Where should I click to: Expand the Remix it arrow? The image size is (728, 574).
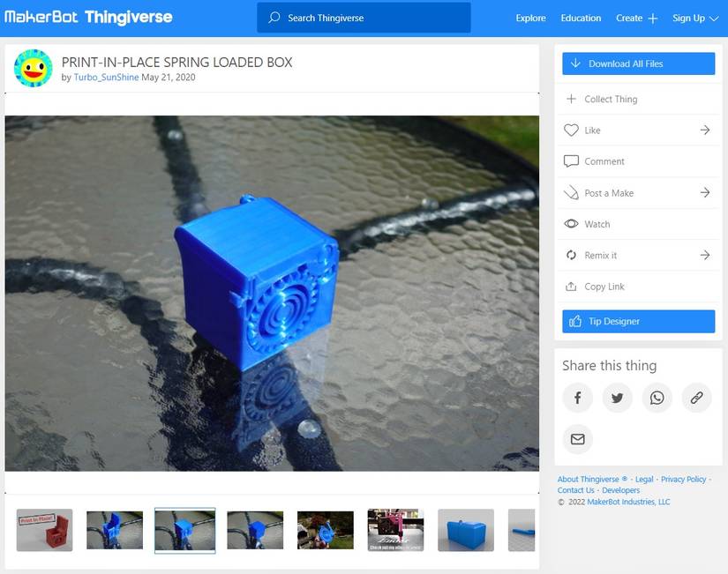tap(704, 255)
